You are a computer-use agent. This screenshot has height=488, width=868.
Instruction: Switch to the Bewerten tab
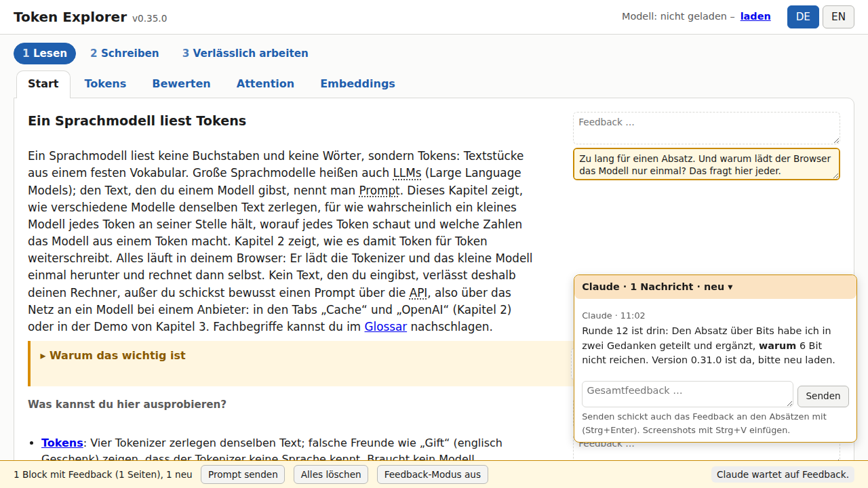[181, 84]
